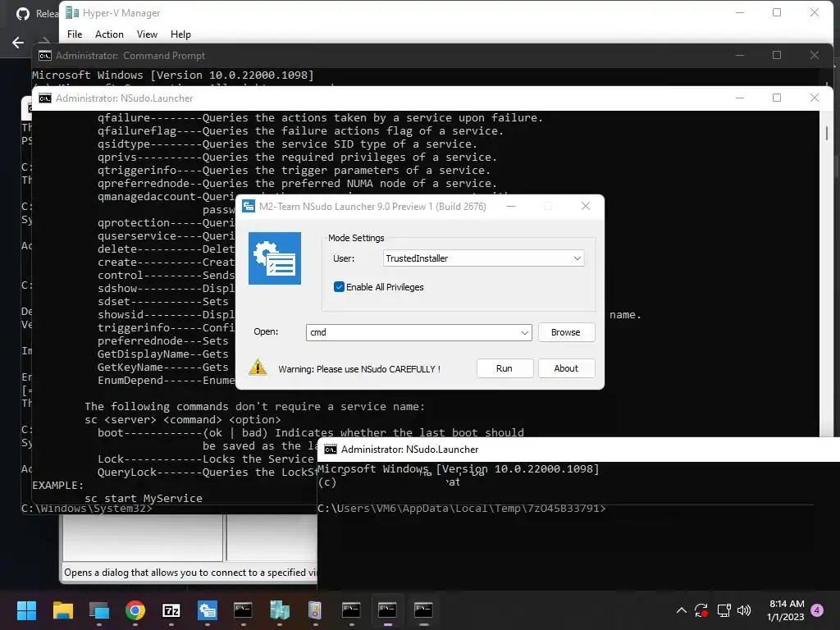
Task: Open network status tray icon
Action: 724,610
